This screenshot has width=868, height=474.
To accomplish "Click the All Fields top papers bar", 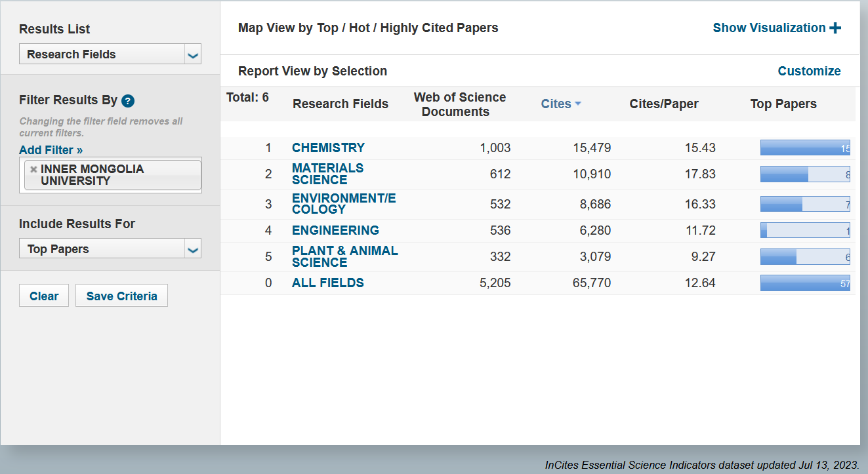I will (805, 283).
